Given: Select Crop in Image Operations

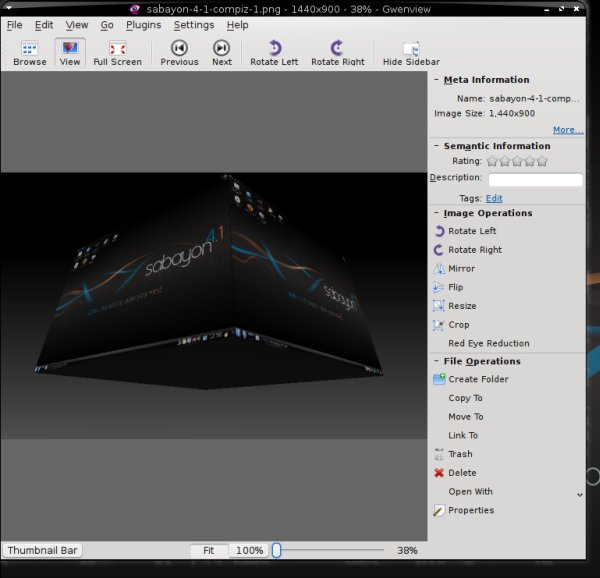Looking at the screenshot, I should click(x=458, y=325).
